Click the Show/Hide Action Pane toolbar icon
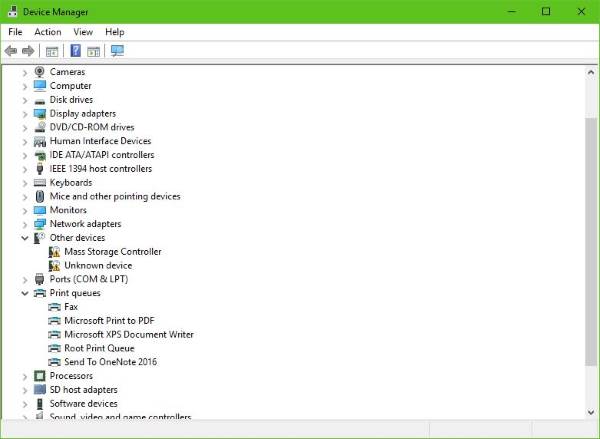This screenshot has width=600, height=439. point(93,51)
